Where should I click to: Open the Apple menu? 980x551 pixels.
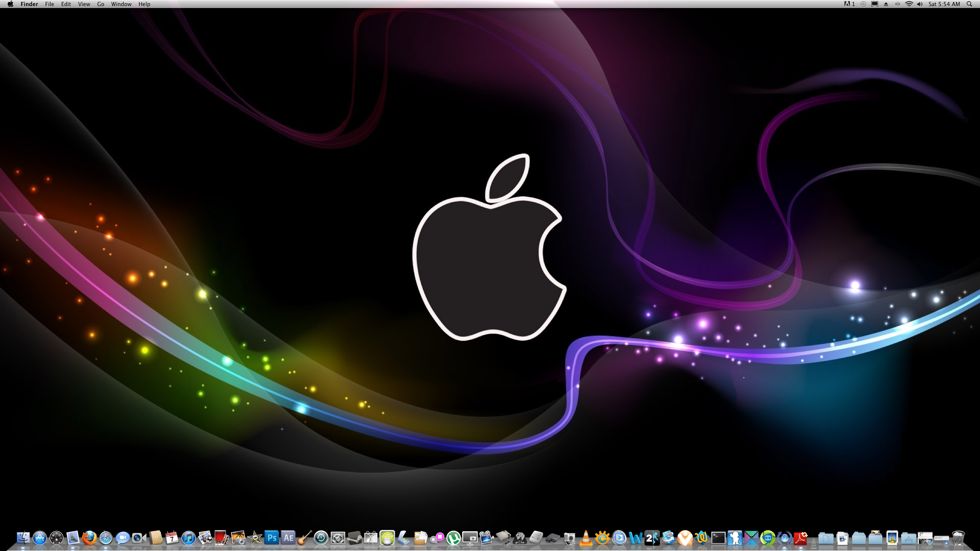coord(10,4)
